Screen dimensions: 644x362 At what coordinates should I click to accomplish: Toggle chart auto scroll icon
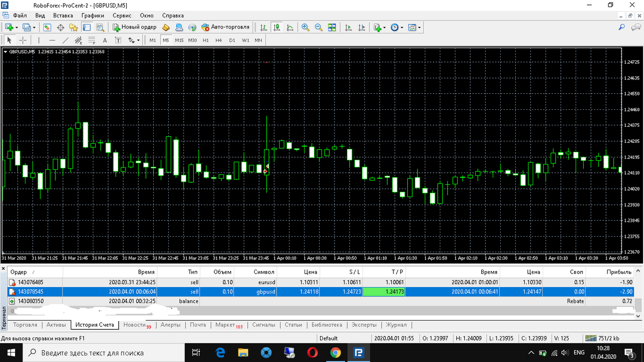(x=348, y=27)
